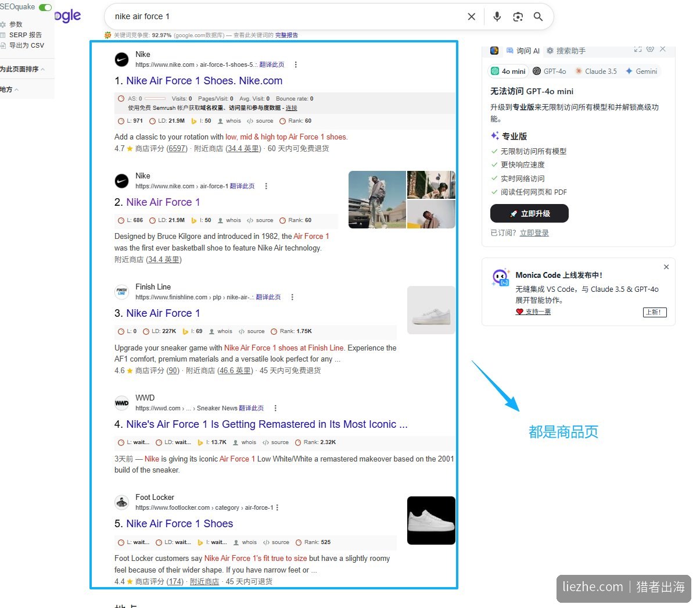
Task: Open result 5 Nike Air Force 1 Shoes Foot Locker
Action: pos(180,524)
